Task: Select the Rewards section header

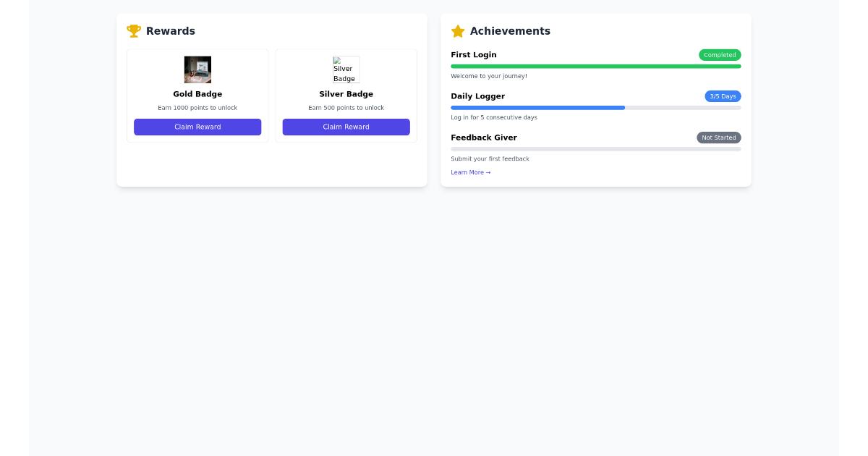Action: 171,30
